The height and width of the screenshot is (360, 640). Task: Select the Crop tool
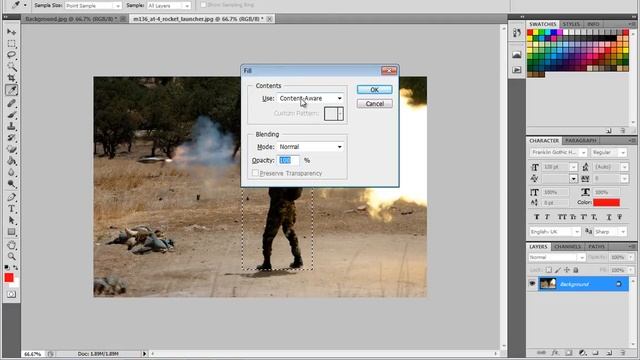point(11,78)
